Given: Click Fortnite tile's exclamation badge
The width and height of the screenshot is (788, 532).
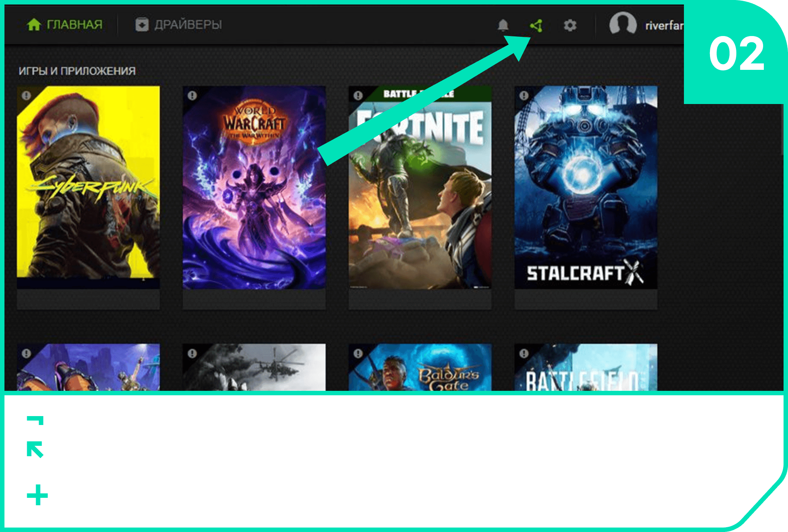Looking at the screenshot, I should coord(358,95).
